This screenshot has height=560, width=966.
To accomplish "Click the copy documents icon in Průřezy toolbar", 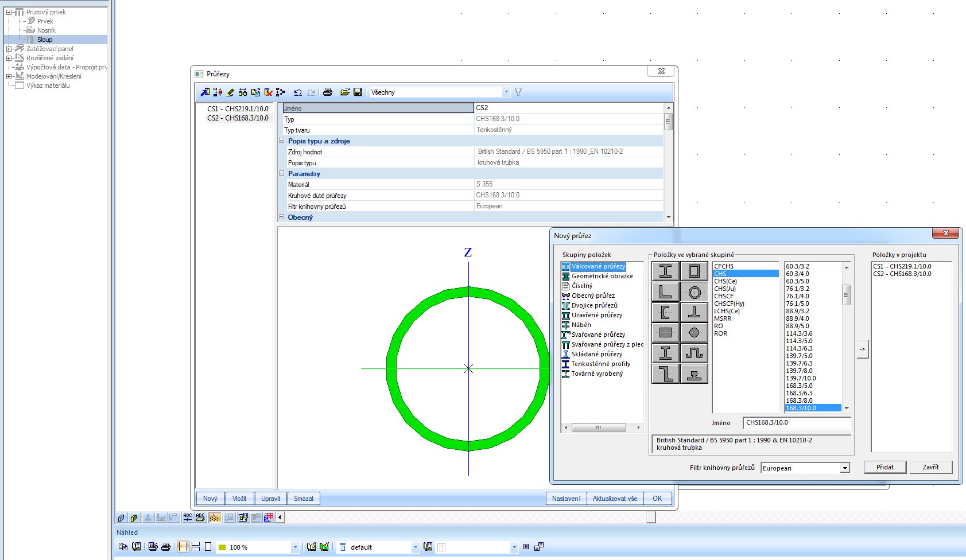I will [255, 92].
